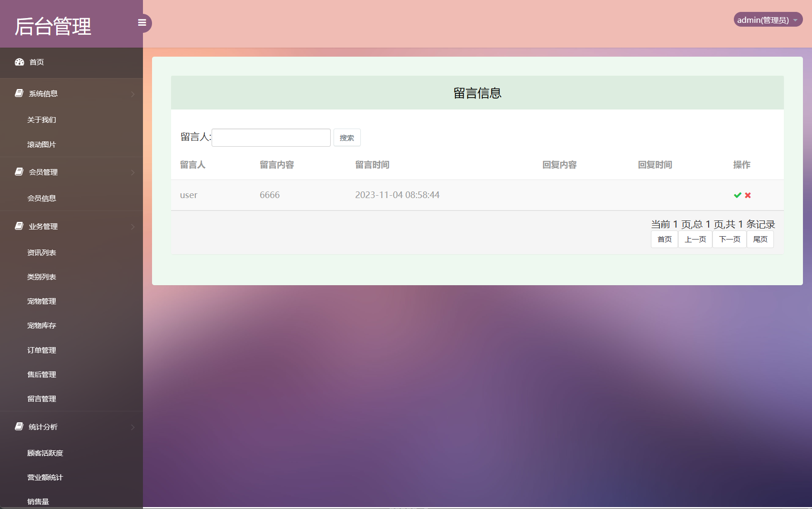This screenshot has height=509, width=812.
Task: Navigate to 会员信息 menu item
Action: tap(41, 198)
